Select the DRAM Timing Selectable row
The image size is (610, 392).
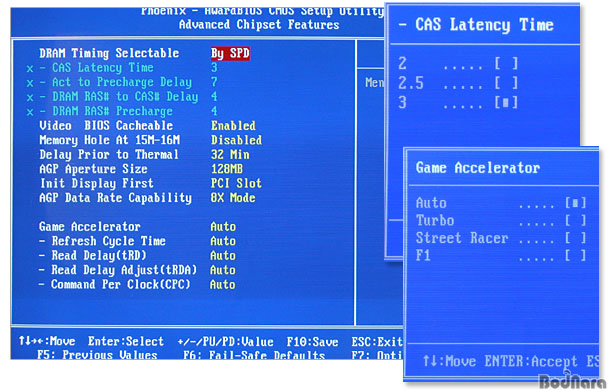pyautogui.click(x=109, y=53)
